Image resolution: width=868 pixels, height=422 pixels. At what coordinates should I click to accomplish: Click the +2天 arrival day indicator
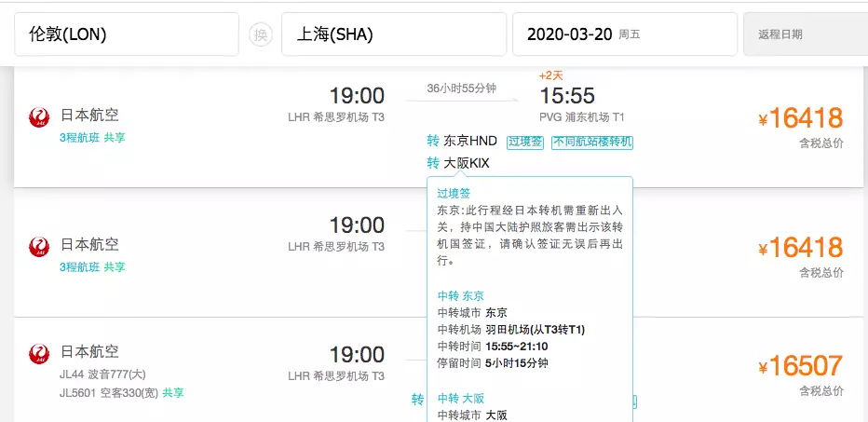click(551, 75)
